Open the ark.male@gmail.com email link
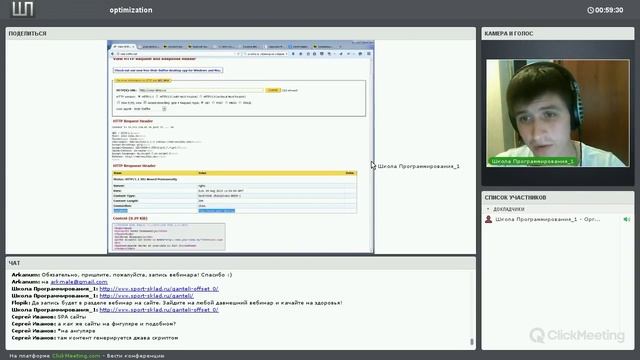 (79, 282)
